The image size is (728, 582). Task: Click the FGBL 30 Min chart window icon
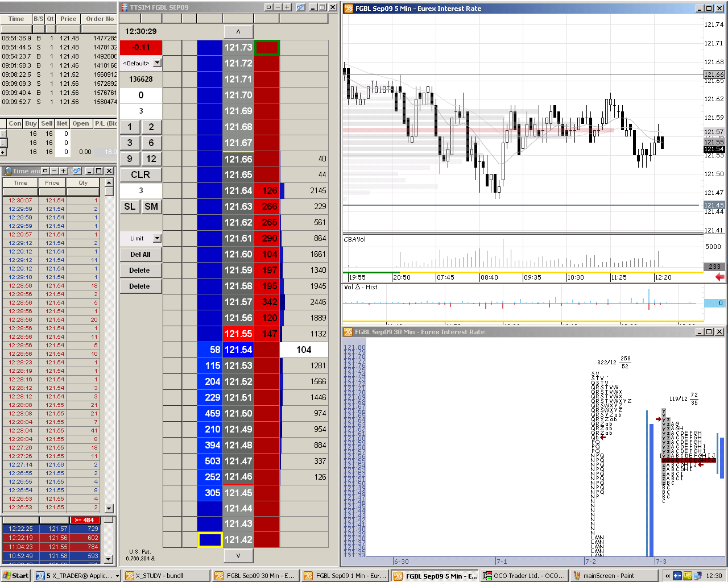click(348, 331)
